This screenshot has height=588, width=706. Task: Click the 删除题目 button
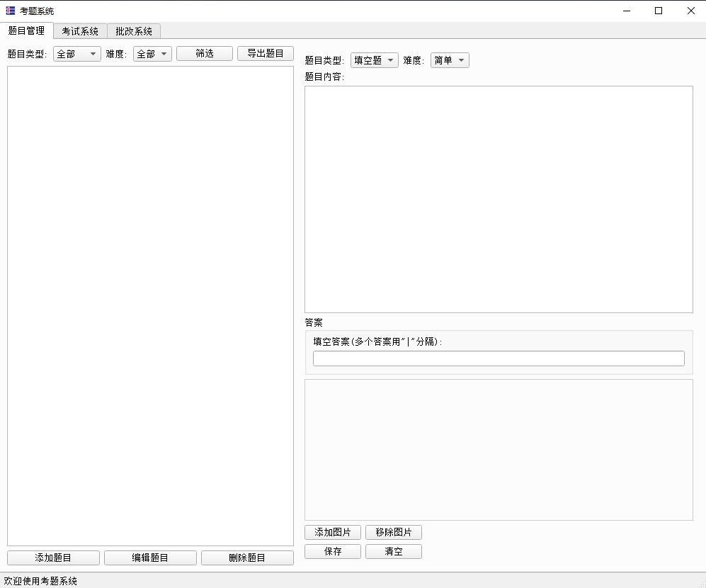(x=247, y=558)
